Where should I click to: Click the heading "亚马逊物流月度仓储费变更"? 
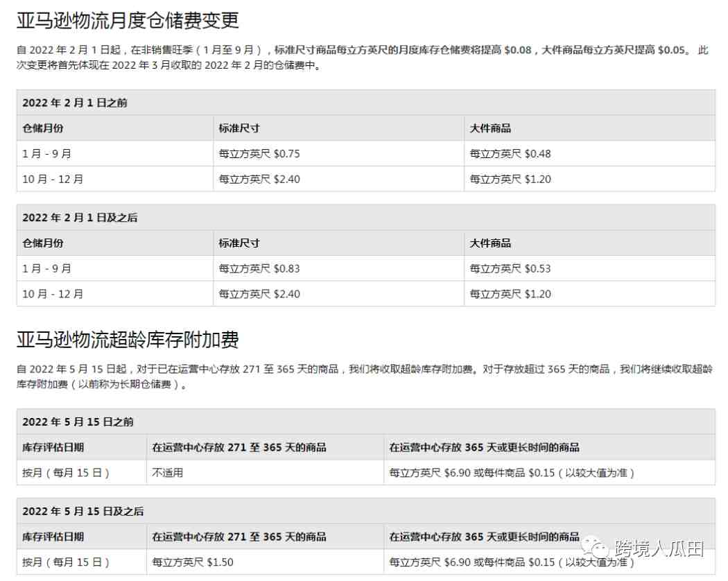[x=128, y=20]
